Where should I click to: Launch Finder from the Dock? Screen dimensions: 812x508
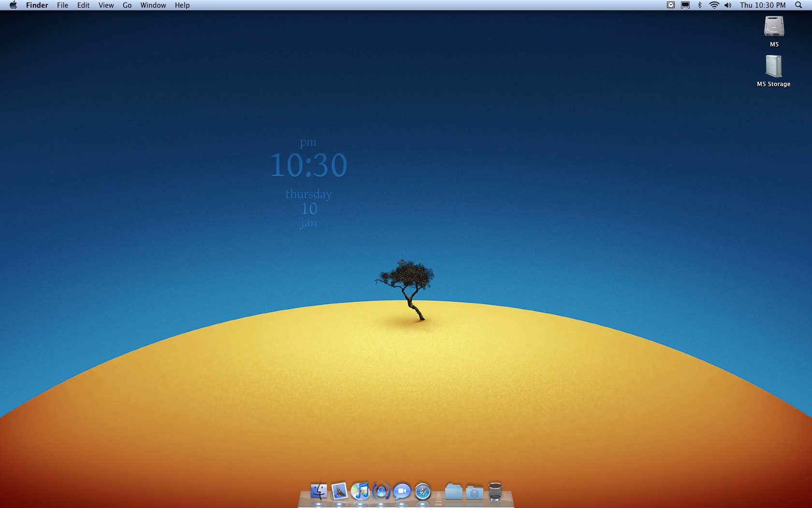tap(319, 492)
